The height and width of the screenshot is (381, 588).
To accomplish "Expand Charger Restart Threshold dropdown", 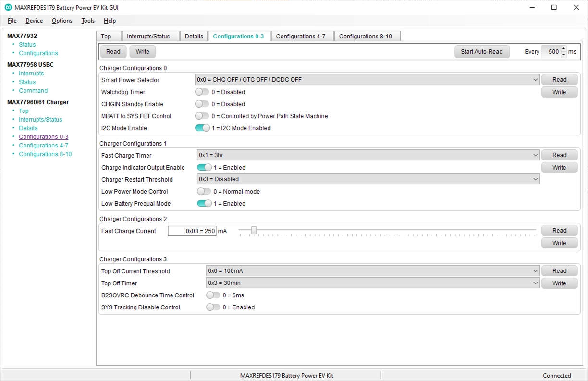I will point(368,179).
